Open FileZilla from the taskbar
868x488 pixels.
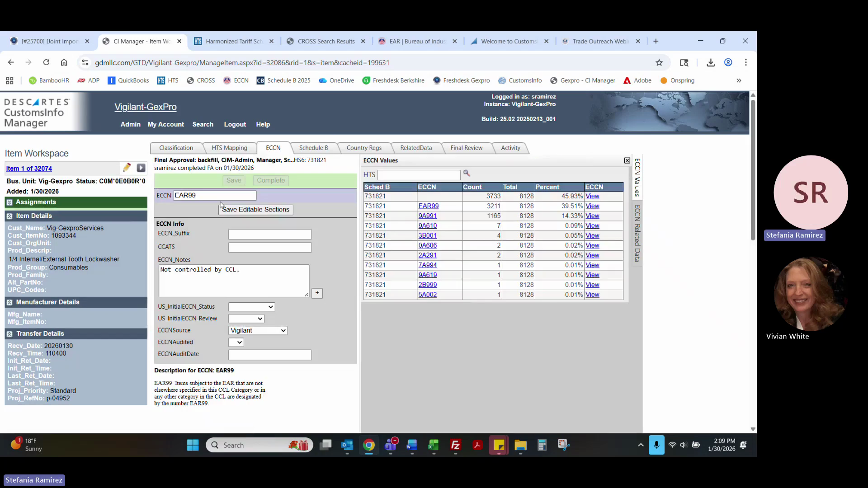pos(455,446)
